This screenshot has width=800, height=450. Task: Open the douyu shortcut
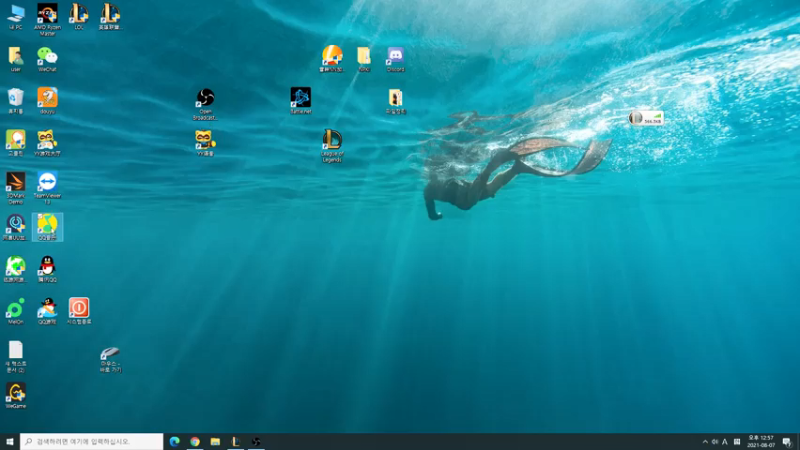(x=47, y=101)
